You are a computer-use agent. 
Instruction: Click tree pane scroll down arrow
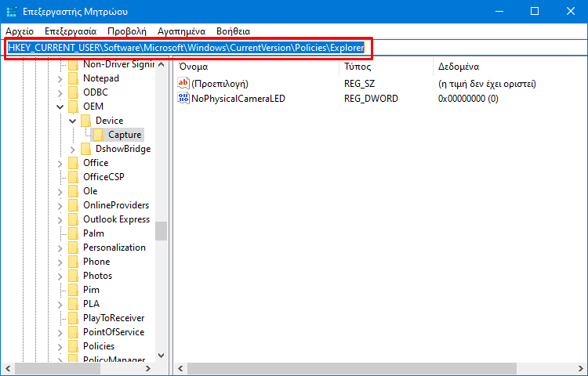click(x=162, y=356)
